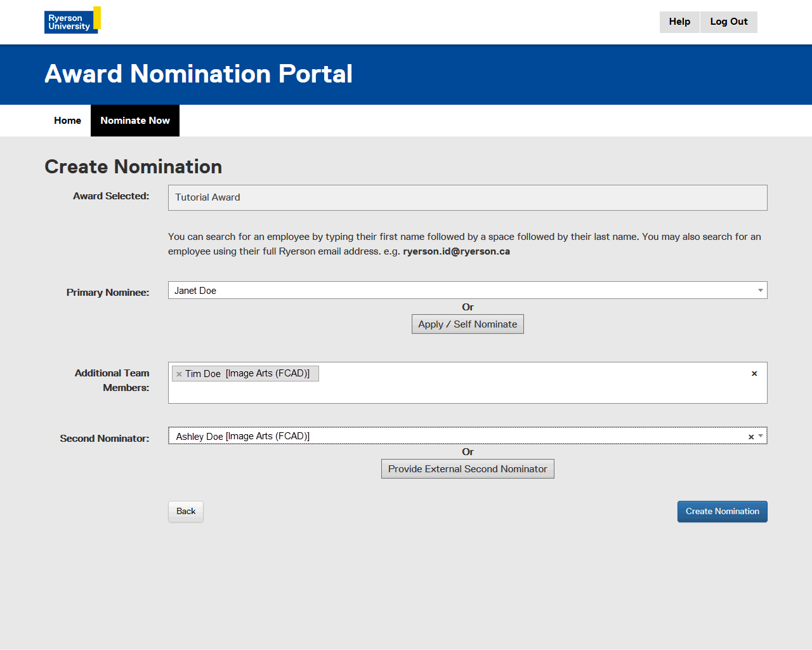Click the Ryerson University logo
This screenshot has height=650, width=812.
pyautogui.click(x=72, y=21)
